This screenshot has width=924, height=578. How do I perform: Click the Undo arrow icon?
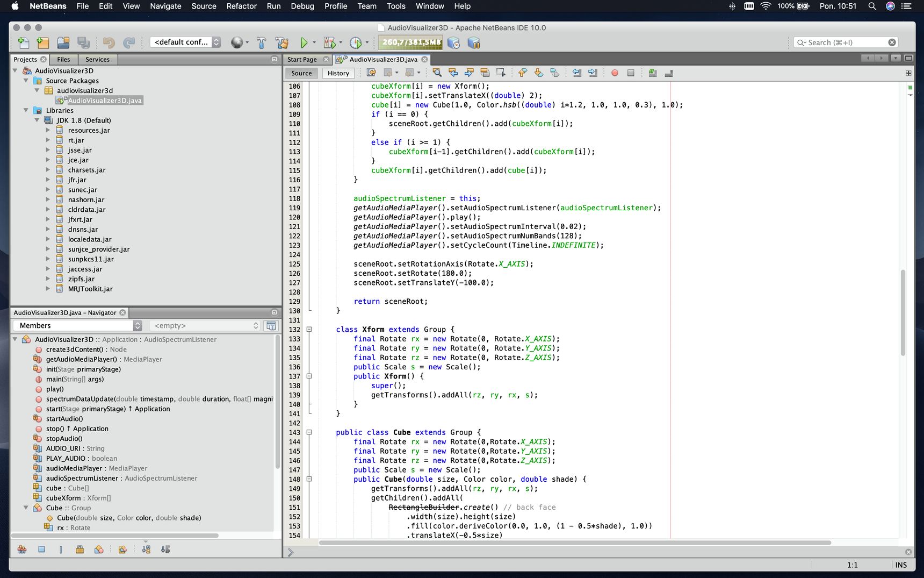109,42
